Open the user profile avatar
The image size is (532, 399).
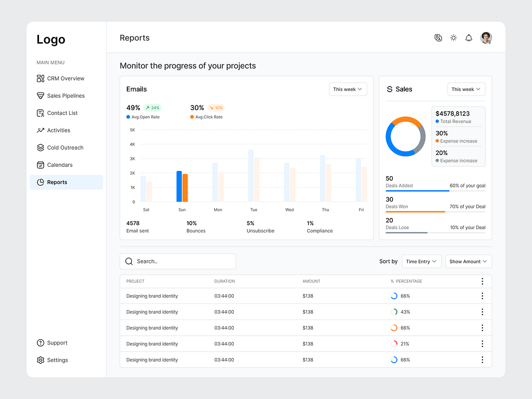tap(486, 38)
